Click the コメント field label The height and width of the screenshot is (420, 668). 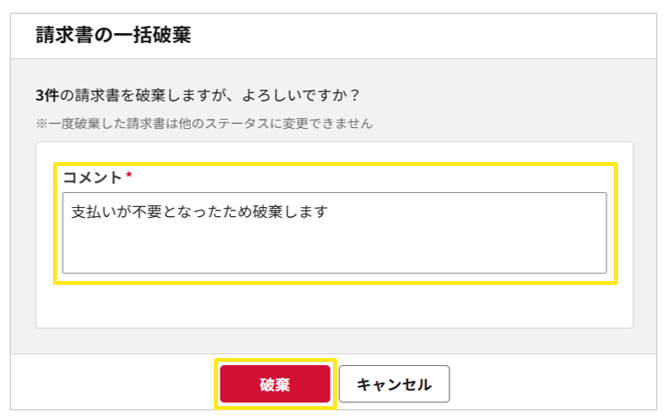point(92,176)
